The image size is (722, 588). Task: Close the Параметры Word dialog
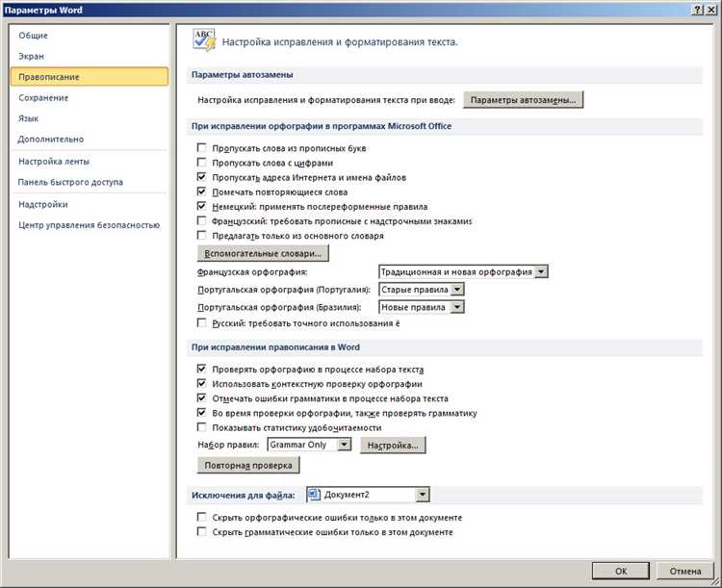[x=710, y=10]
